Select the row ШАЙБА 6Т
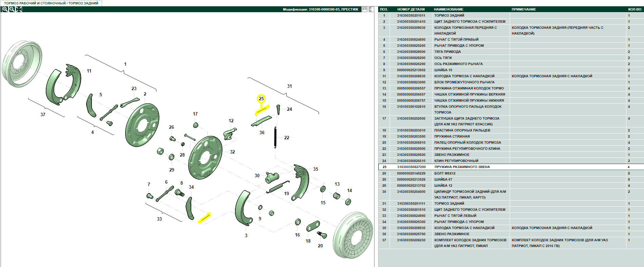This screenshot has width=644, height=267. click(511, 179)
